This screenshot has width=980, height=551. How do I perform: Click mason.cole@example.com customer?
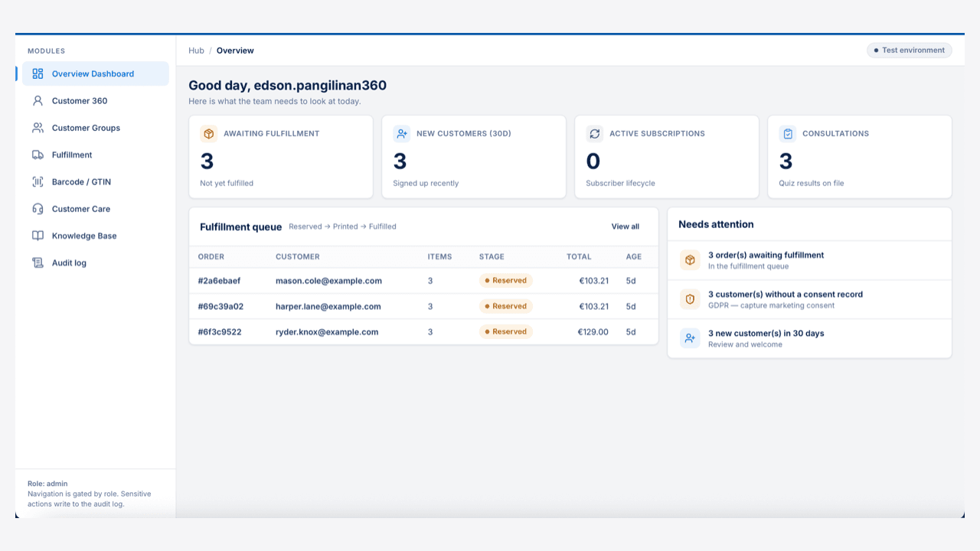pyautogui.click(x=328, y=281)
